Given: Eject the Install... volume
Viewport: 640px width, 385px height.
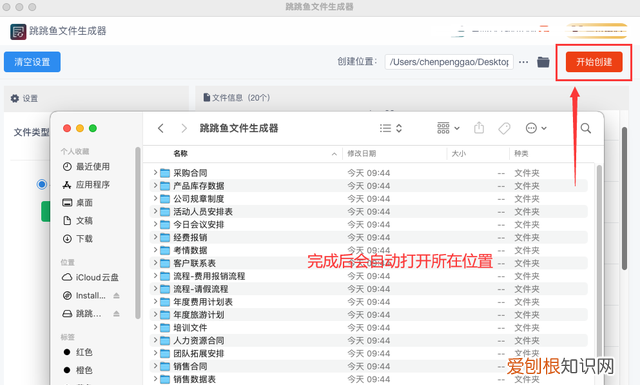Looking at the screenshot, I should pyautogui.click(x=116, y=295).
